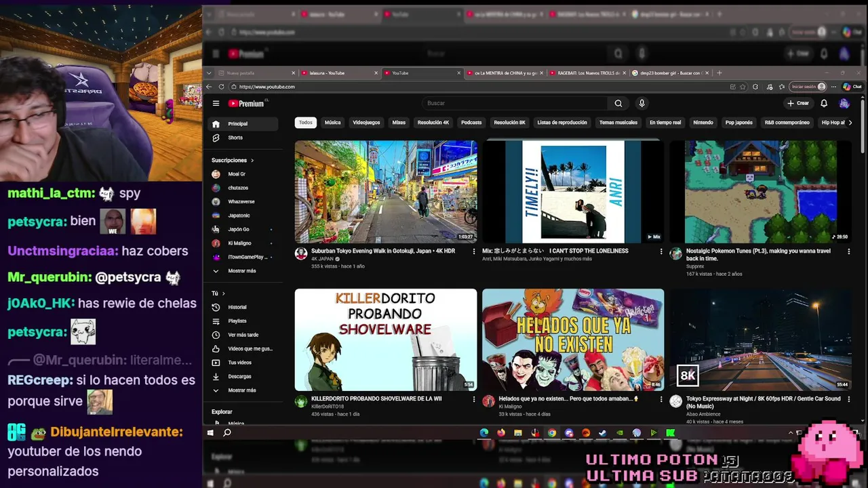Select the Resolución 4K filter chip

click(x=433, y=123)
